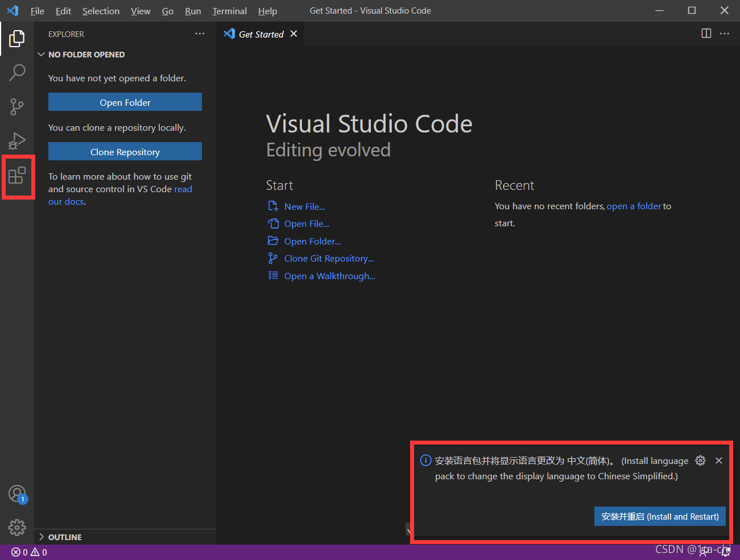Open the Edit menu

[x=63, y=11]
